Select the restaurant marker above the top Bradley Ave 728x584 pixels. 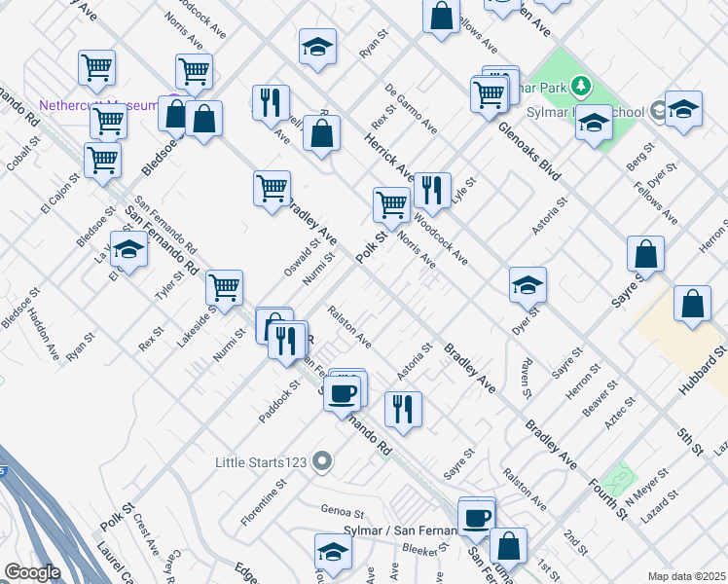(x=272, y=103)
